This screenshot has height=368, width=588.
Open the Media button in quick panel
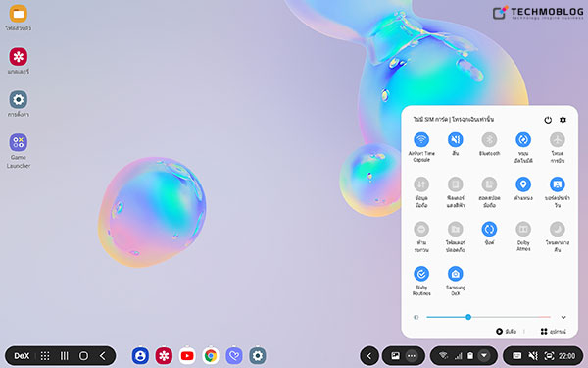click(x=507, y=332)
